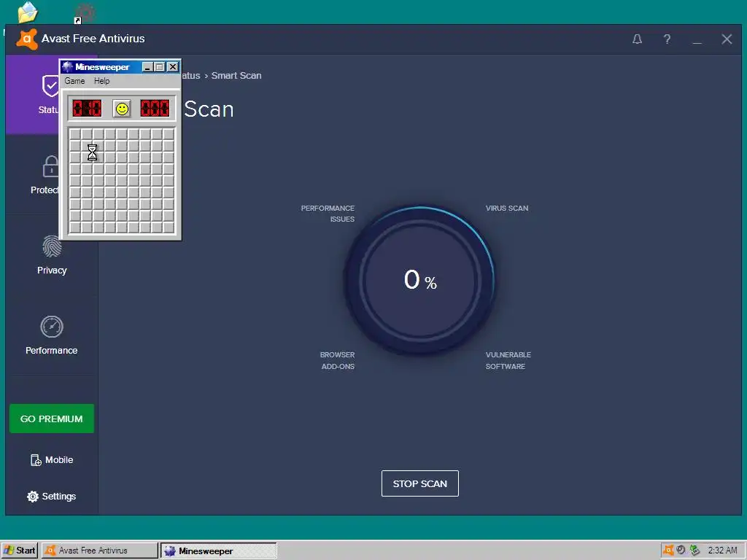Image resolution: width=747 pixels, height=560 pixels.
Task: Minimize the Minesweeper window
Action: (147, 67)
